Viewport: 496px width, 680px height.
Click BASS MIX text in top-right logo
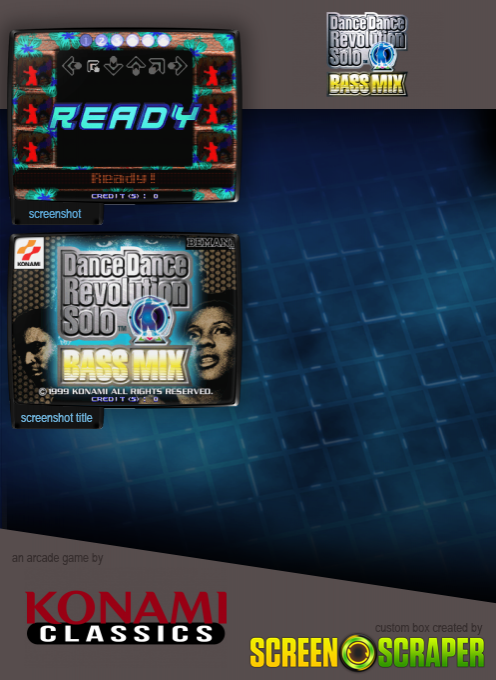click(x=367, y=84)
